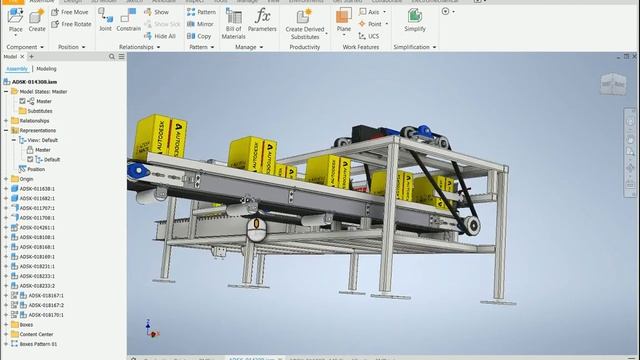
Task: Select the Create component tool
Action: 37,20
